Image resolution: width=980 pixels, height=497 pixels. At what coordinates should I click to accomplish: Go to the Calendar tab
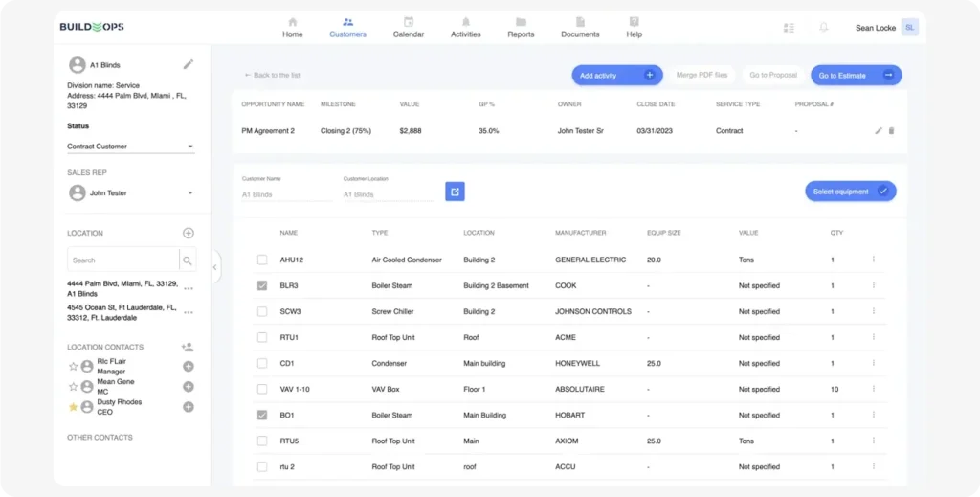409,27
